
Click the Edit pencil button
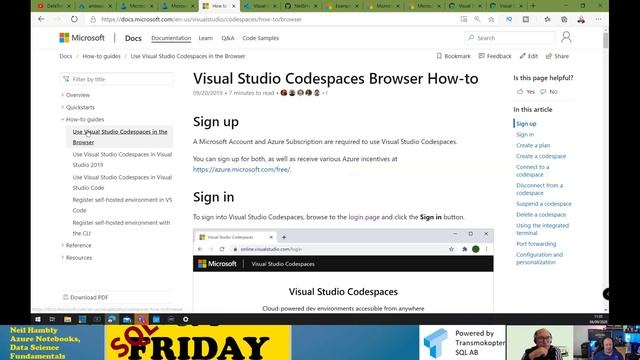coord(529,56)
